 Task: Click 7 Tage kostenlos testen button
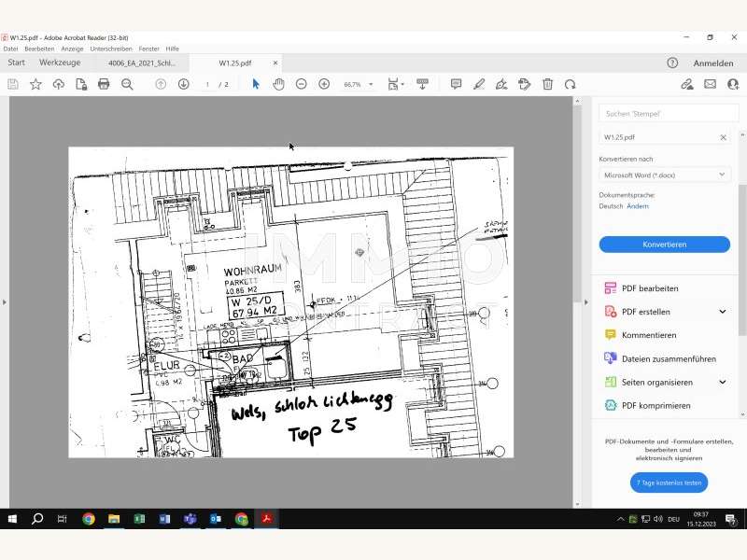click(669, 483)
